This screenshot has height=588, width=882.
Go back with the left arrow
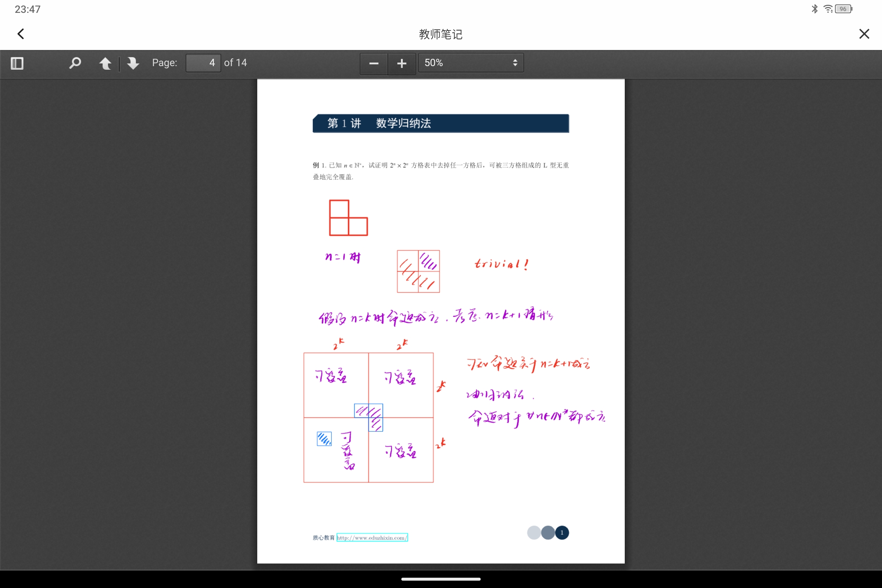(21, 34)
